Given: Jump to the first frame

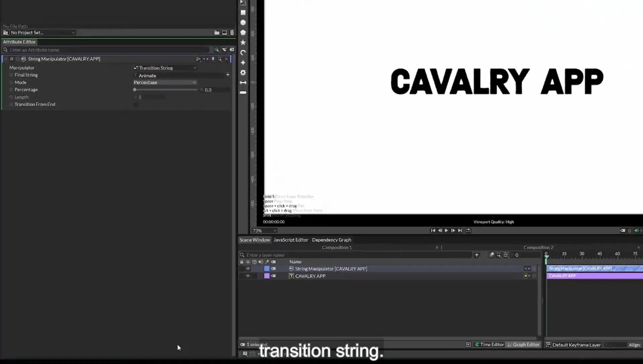Looking at the screenshot, I should click(433, 231).
